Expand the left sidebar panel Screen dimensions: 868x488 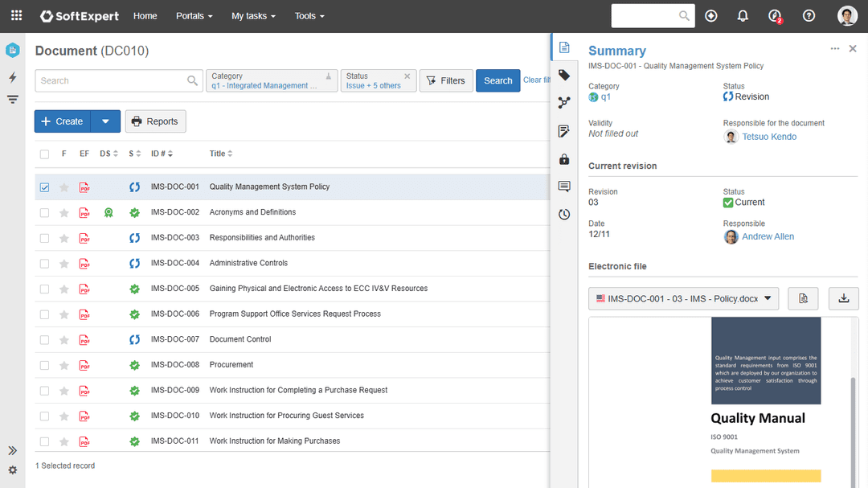point(12,450)
